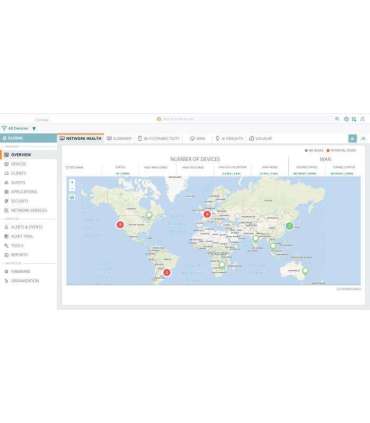Open Firmware in the sidebar

pos(21,271)
